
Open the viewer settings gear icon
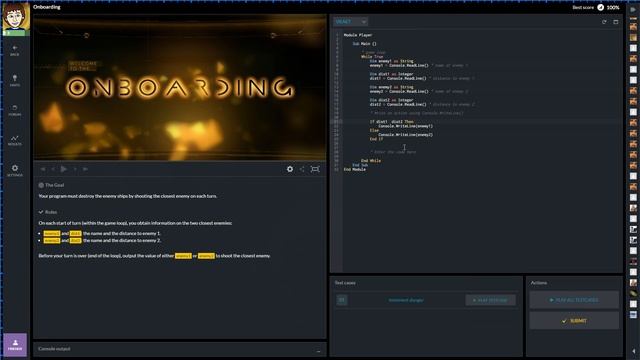[x=290, y=169]
